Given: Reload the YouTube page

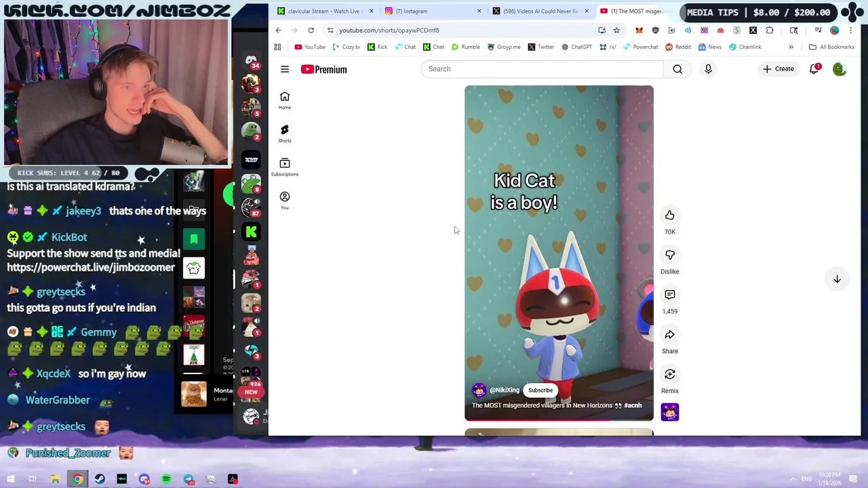Looking at the screenshot, I should point(311,30).
